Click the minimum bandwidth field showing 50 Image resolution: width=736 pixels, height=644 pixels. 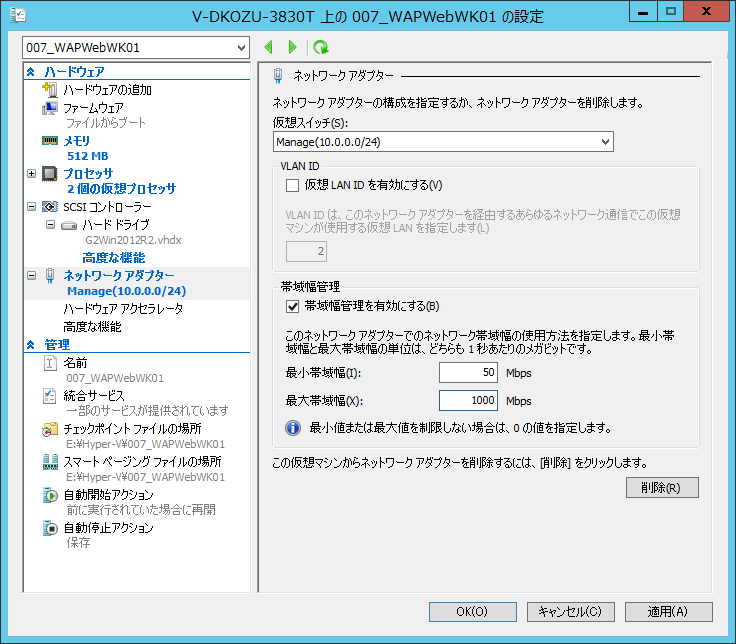click(468, 373)
